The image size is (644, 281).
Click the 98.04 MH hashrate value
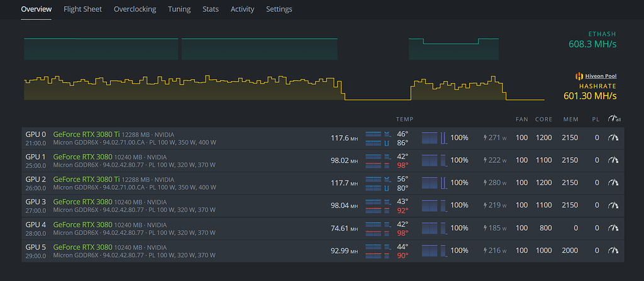coord(344,206)
